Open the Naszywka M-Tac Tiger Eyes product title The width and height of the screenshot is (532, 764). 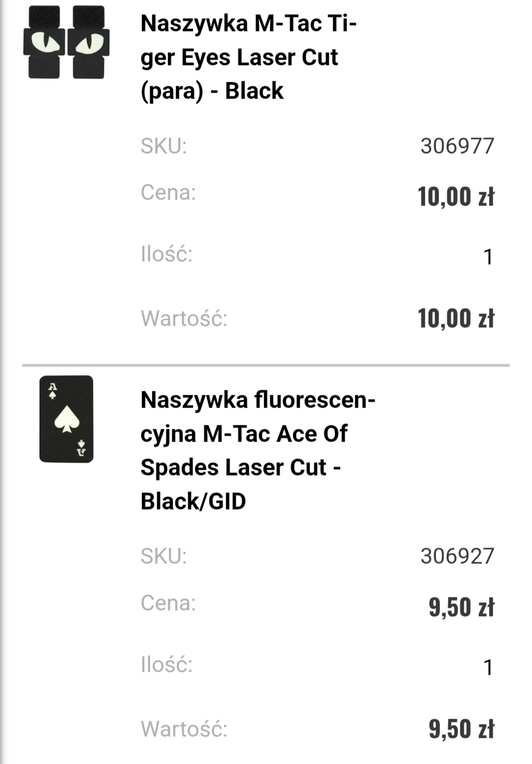point(248,57)
